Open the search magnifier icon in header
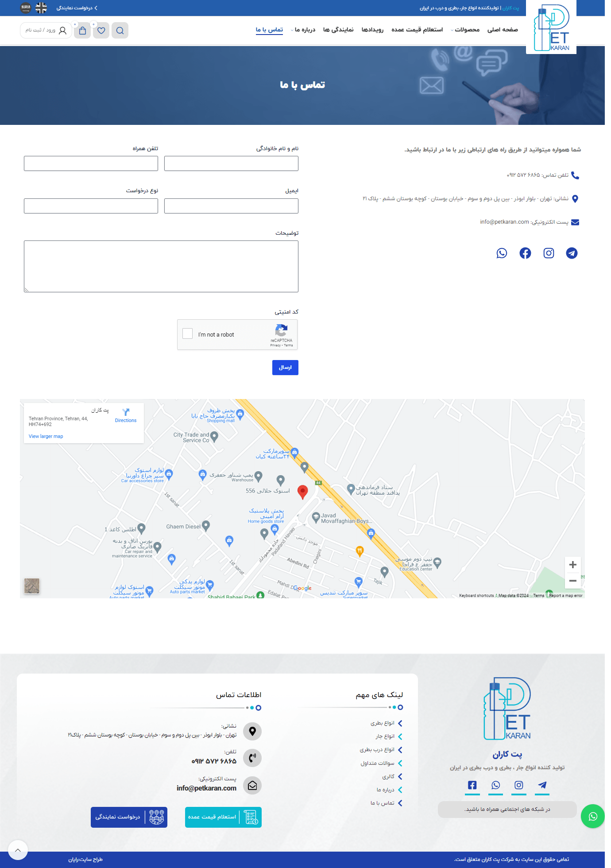The height and width of the screenshot is (868, 611). point(120,31)
